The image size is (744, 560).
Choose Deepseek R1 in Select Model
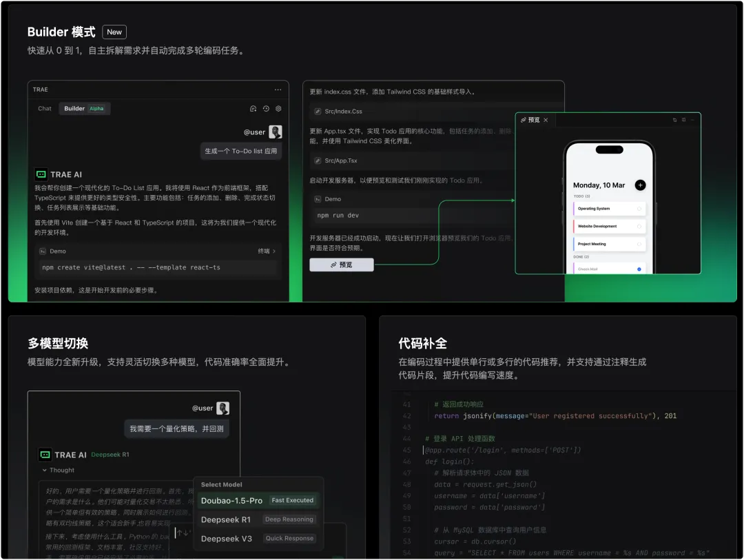pos(258,519)
